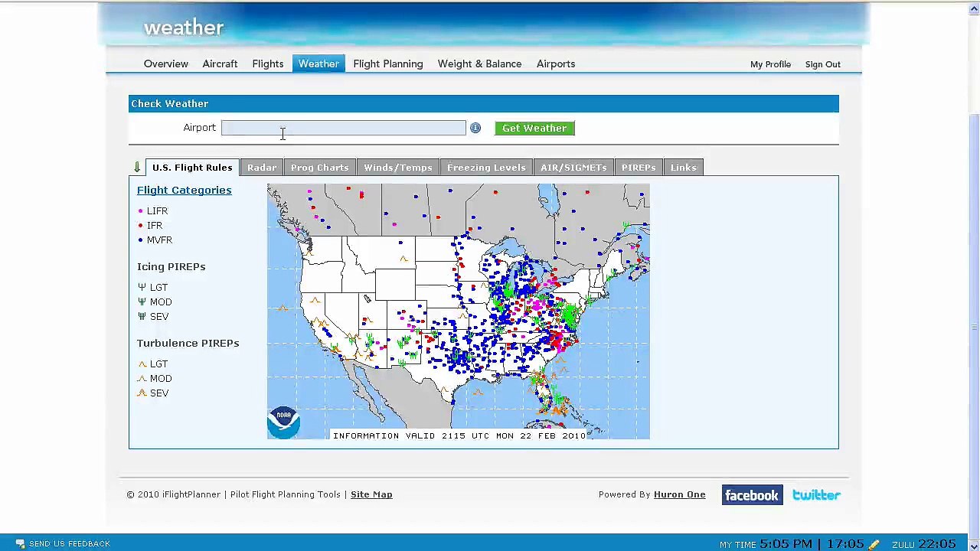Screen dimensions: 980x551
Task: Click the SEV turbulence PIREP symbol
Action: pyautogui.click(x=142, y=393)
